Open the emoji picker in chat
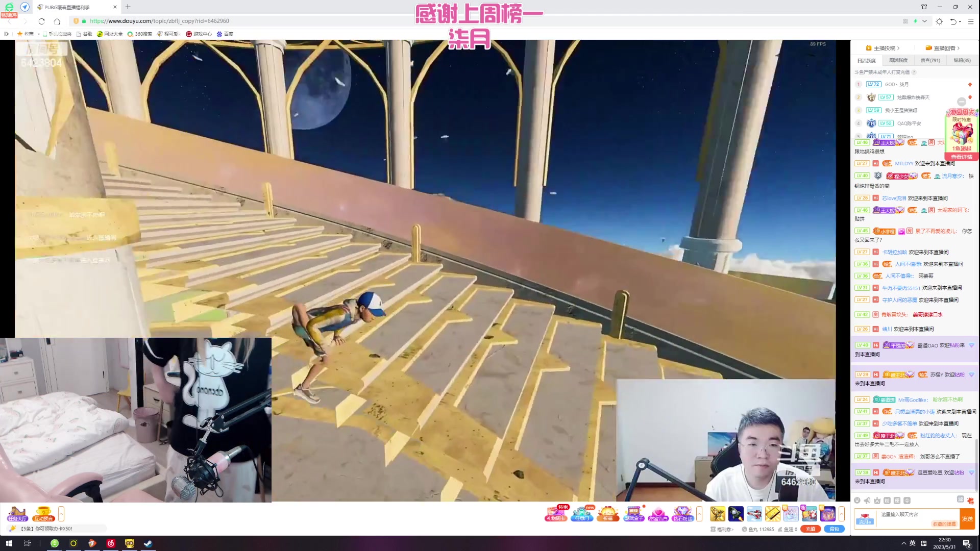This screenshot has width=980, height=551. click(x=857, y=500)
